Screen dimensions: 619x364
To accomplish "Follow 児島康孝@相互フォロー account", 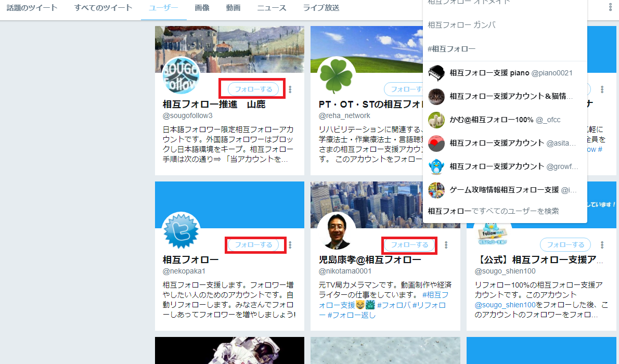I will [x=409, y=245].
